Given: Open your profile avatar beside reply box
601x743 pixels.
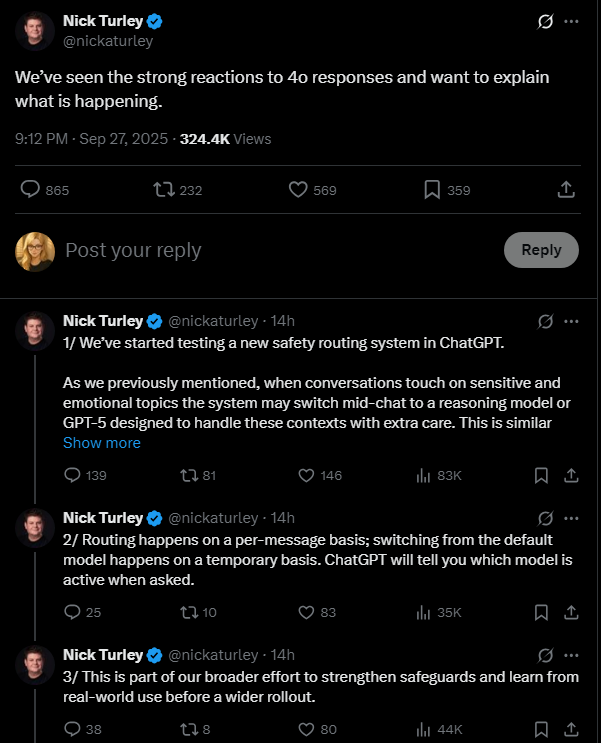Looking at the screenshot, I should [x=35, y=251].
